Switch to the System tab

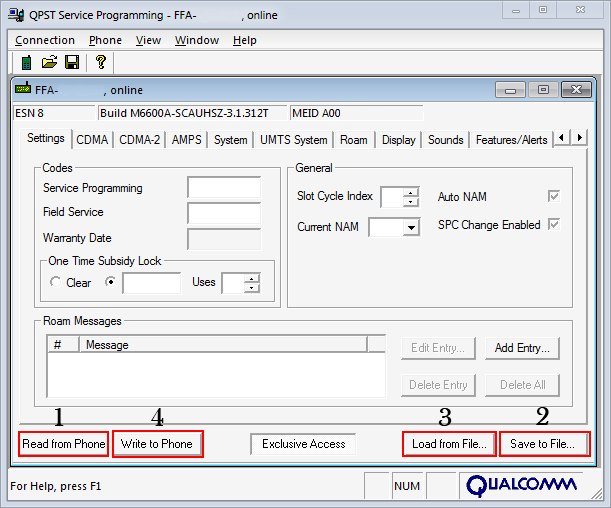coord(230,140)
